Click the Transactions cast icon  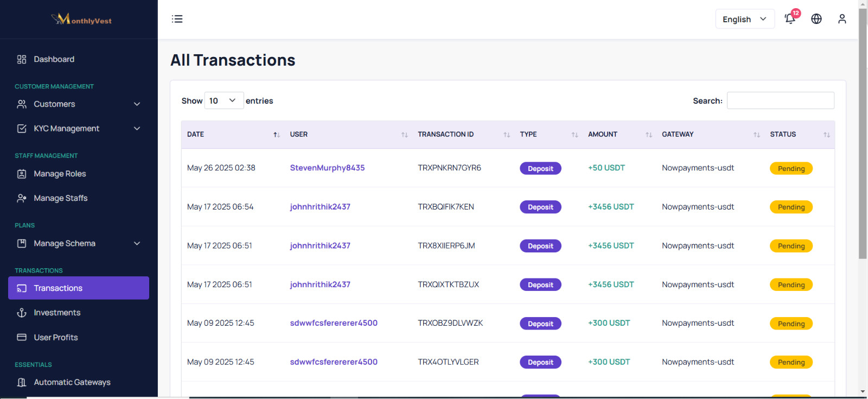pyautogui.click(x=22, y=288)
